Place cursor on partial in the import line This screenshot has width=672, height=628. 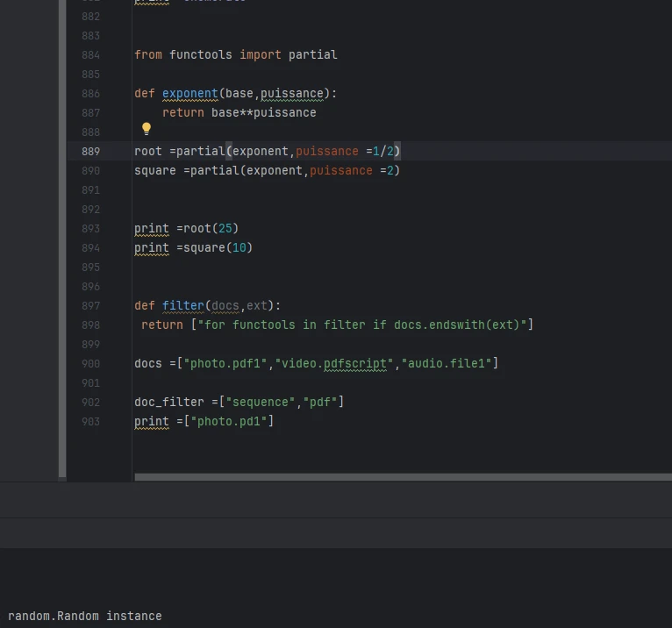[x=312, y=54]
